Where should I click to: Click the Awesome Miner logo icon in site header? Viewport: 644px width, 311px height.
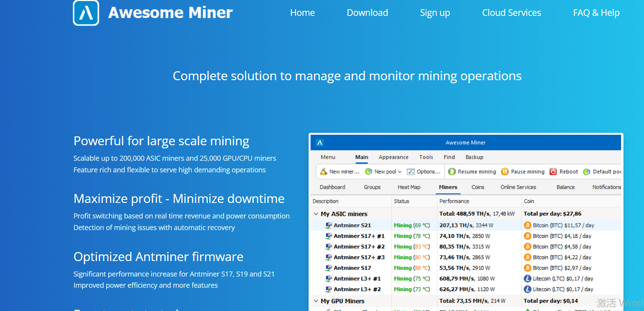pyautogui.click(x=86, y=13)
